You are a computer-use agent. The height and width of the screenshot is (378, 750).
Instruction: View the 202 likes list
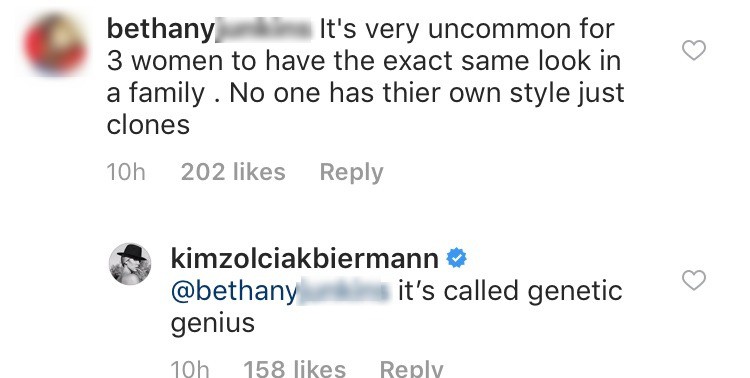(233, 172)
